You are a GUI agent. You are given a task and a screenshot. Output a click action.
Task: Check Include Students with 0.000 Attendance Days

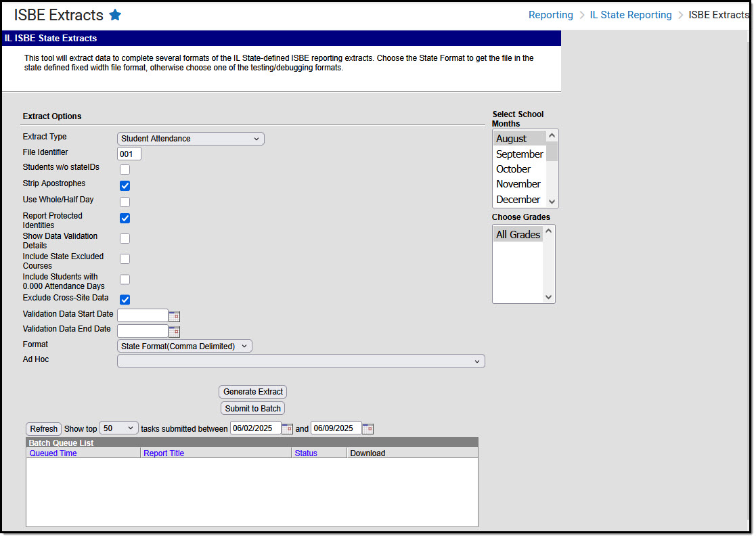125,279
